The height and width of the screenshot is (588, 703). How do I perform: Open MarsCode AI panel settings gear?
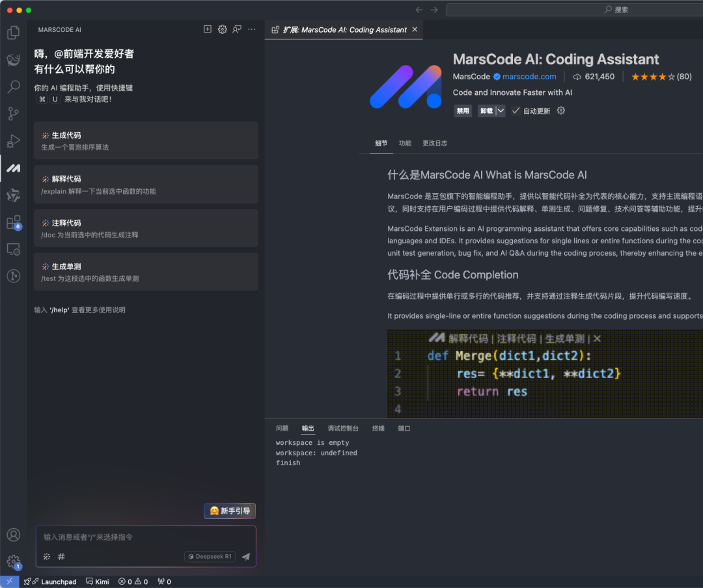point(223,29)
